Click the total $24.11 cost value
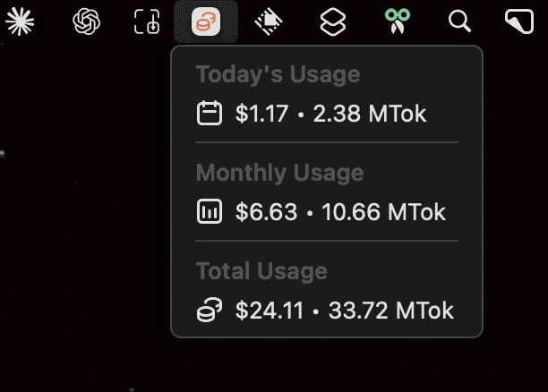This screenshot has width=548, height=392. coord(270,311)
